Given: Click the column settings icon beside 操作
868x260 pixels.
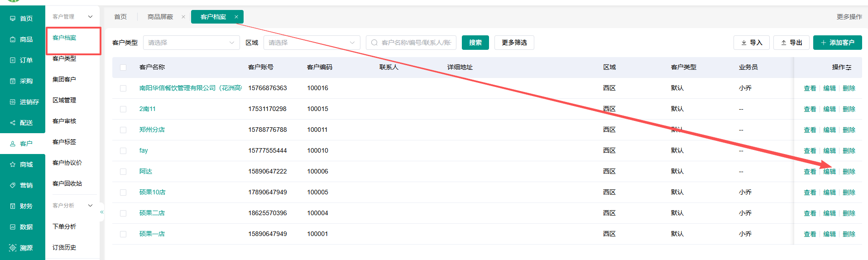Looking at the screenshot, I should [849, 67].
